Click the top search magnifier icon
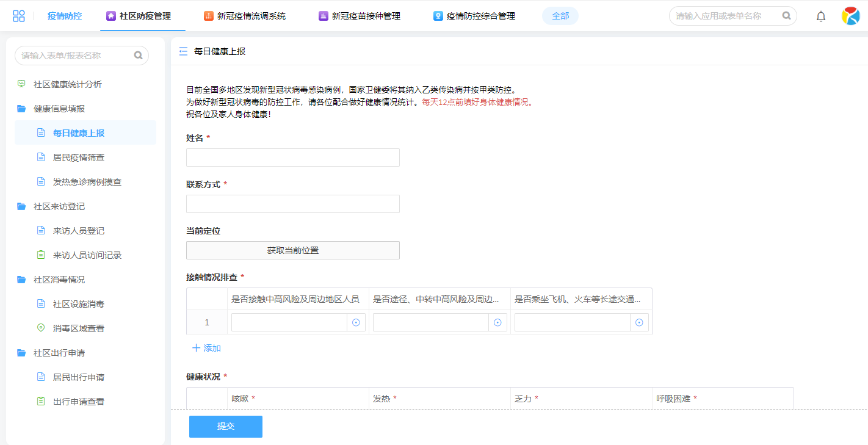This screenshot has height=445, width=868. point(787,16)
